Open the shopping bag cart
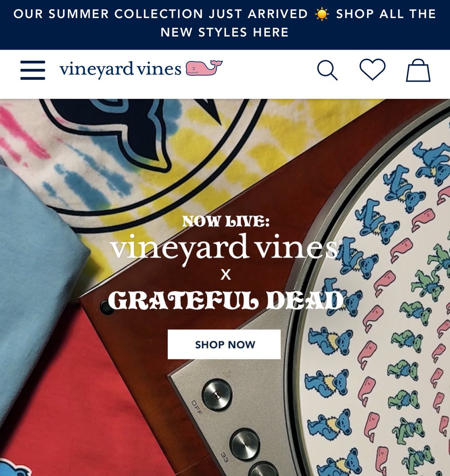The image size is (450, 476). coord(418,70)
